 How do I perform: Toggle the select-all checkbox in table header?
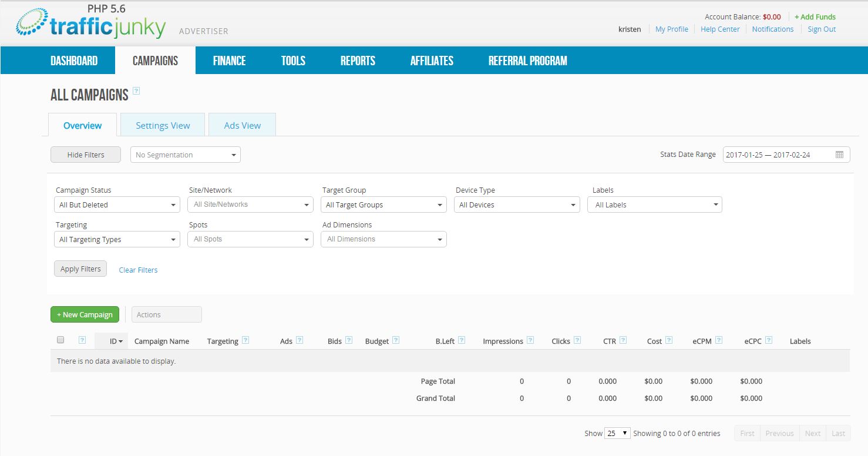pos(60,340)
